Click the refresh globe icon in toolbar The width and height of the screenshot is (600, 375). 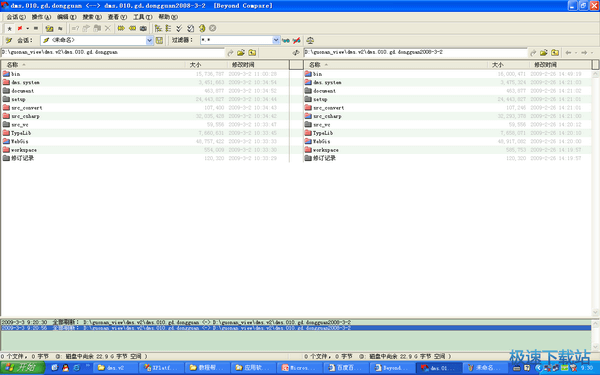pyautogui.click(x=202, y=28)
